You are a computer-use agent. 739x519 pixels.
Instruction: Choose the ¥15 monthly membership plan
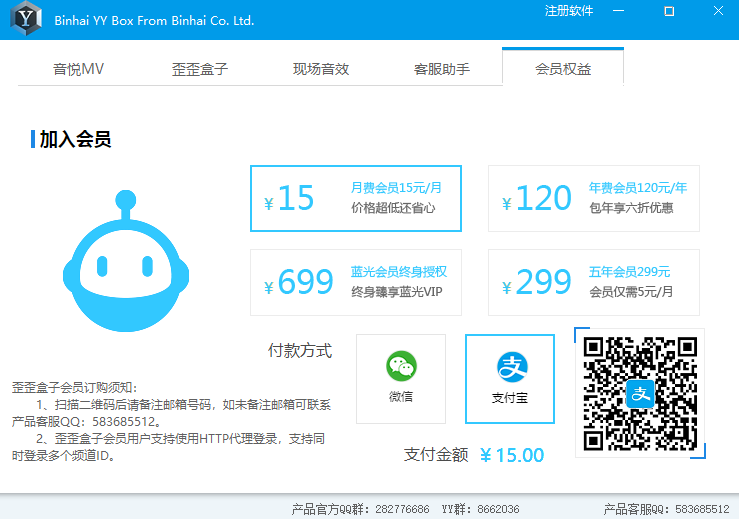(x=356, y=198)
